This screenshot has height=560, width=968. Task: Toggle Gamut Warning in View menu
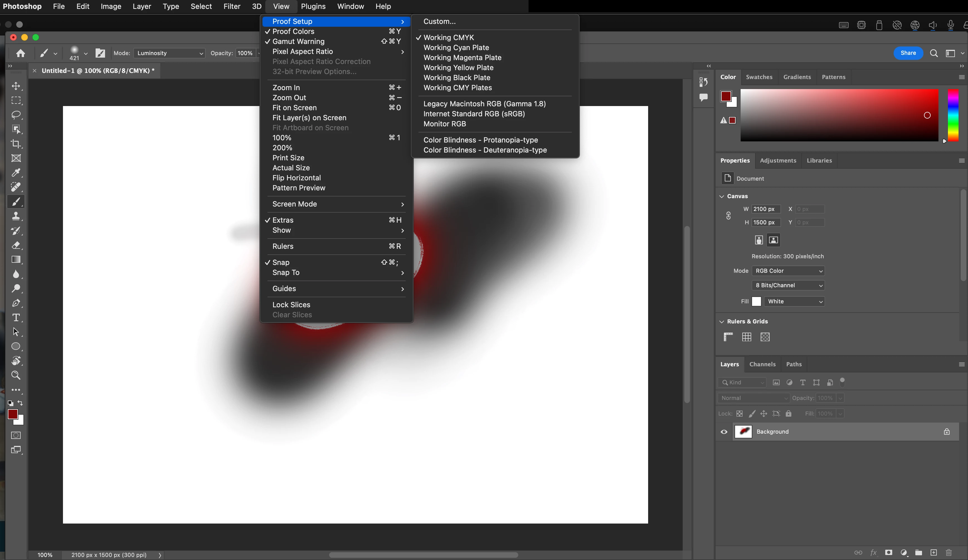click(x=298, y=41)
